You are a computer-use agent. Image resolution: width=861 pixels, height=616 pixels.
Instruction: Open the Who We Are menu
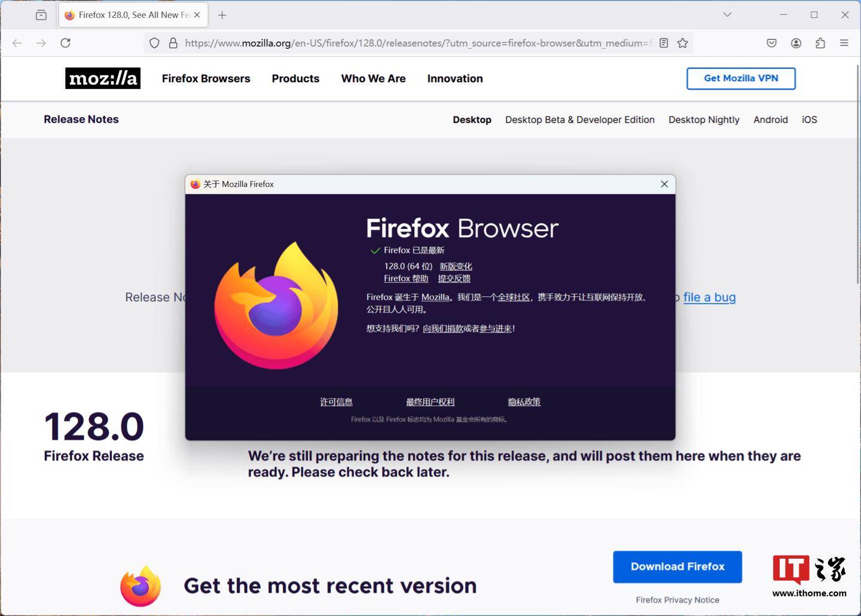coord(373,78)
